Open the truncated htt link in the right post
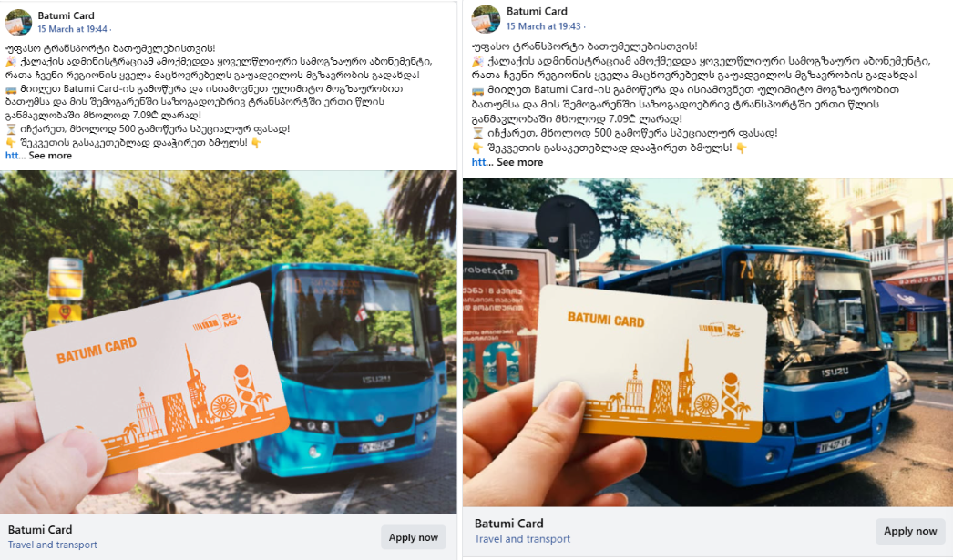 (x=479, y=162)
